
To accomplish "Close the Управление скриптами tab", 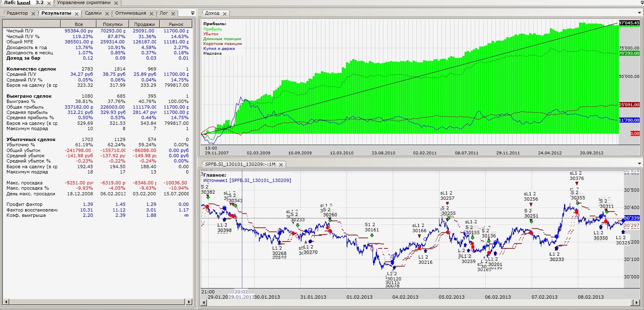I will [x=116, y=3].
